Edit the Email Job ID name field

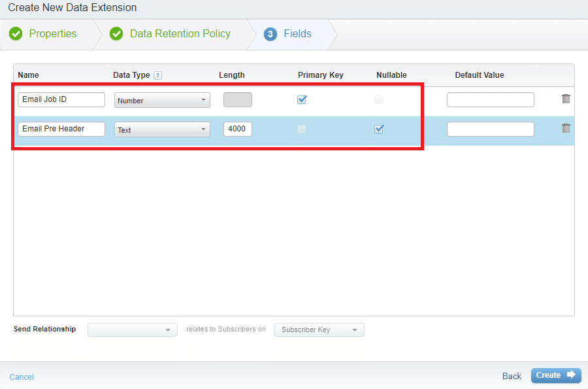(61, 99)
